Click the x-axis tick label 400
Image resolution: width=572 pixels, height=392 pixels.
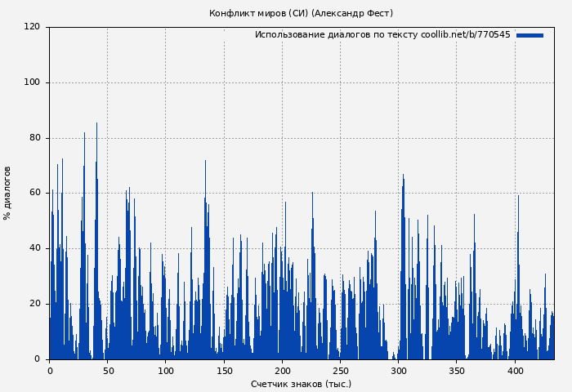[516, 371]
